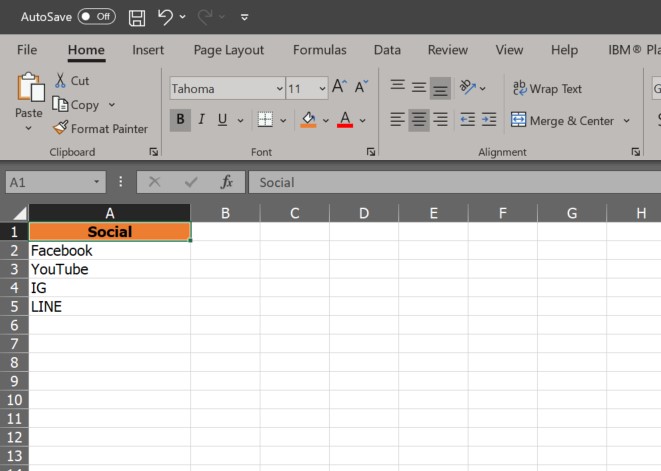Expand the Merge & Center dropdown arrow

[627, 121]
